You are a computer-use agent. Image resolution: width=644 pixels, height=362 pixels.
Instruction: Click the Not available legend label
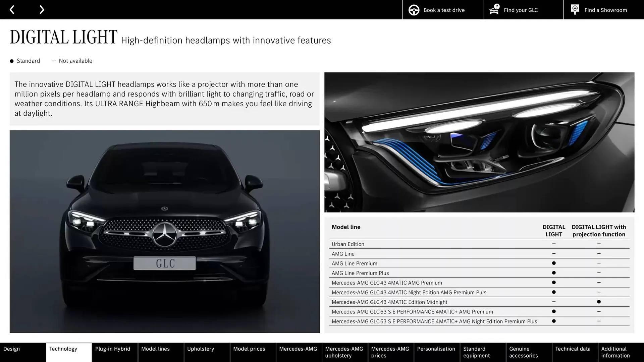[x=75, y=61]
